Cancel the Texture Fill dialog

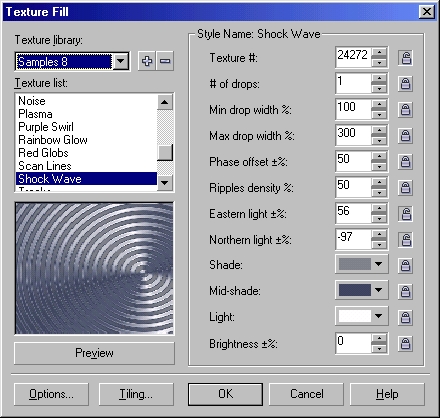(306, 394)
